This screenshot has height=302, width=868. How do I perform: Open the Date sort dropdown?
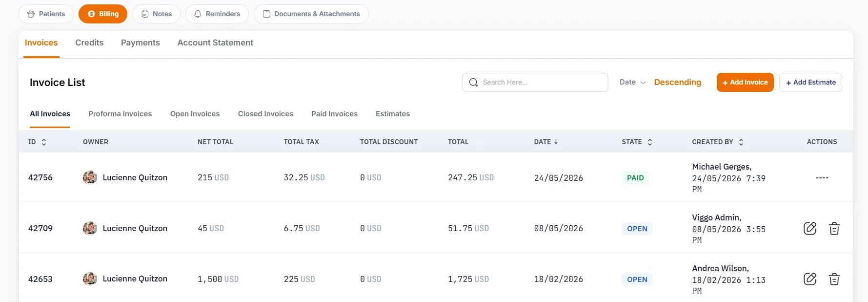[x=632, y=82]
